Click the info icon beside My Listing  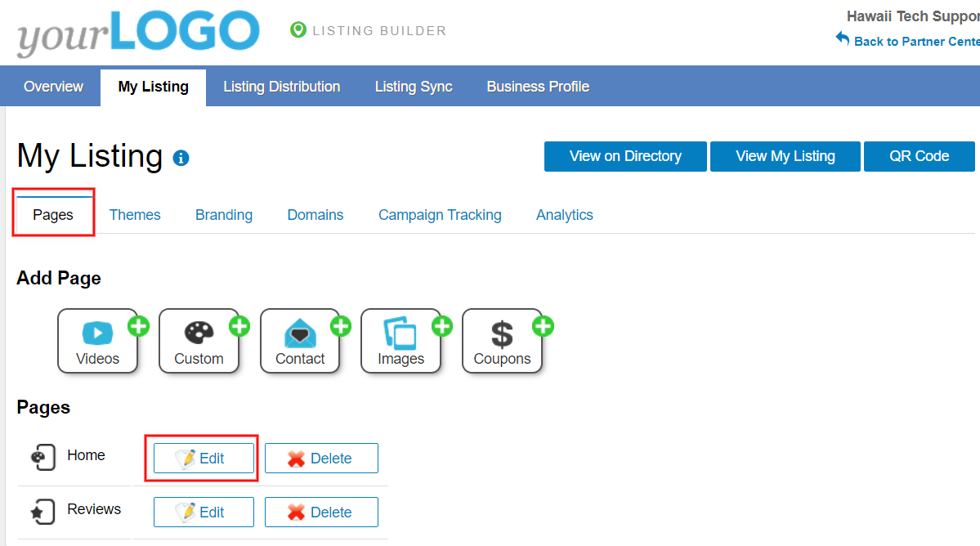pos(181,158)
